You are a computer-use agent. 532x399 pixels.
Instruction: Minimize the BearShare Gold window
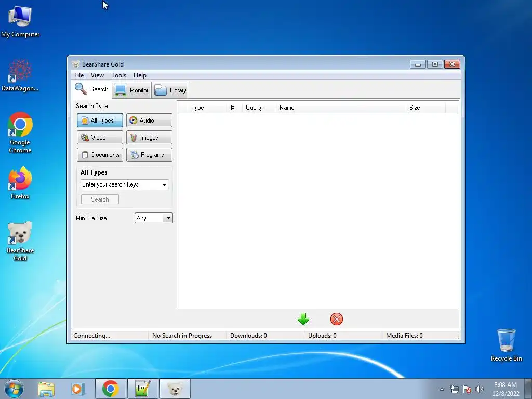418,64
